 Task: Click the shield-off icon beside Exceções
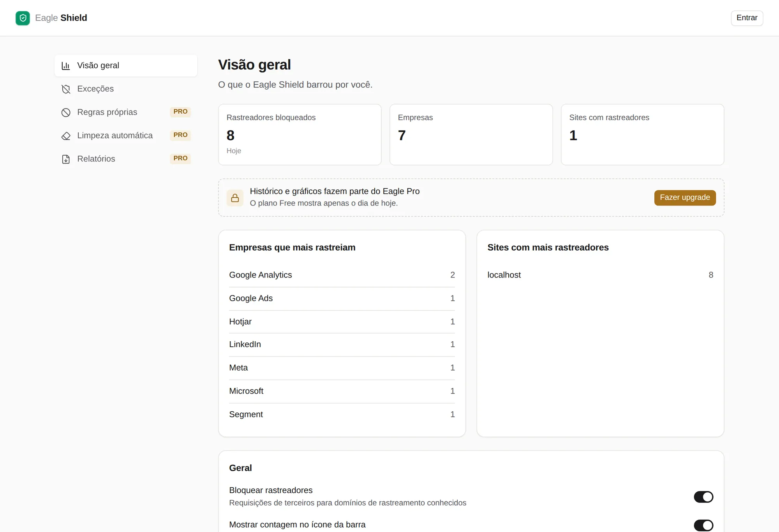(x=66, y=89)
